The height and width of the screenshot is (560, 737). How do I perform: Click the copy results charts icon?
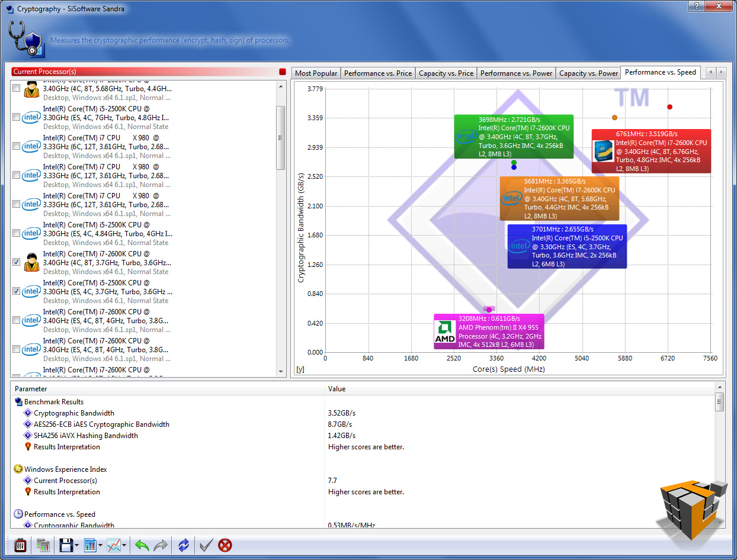(43, 545)
